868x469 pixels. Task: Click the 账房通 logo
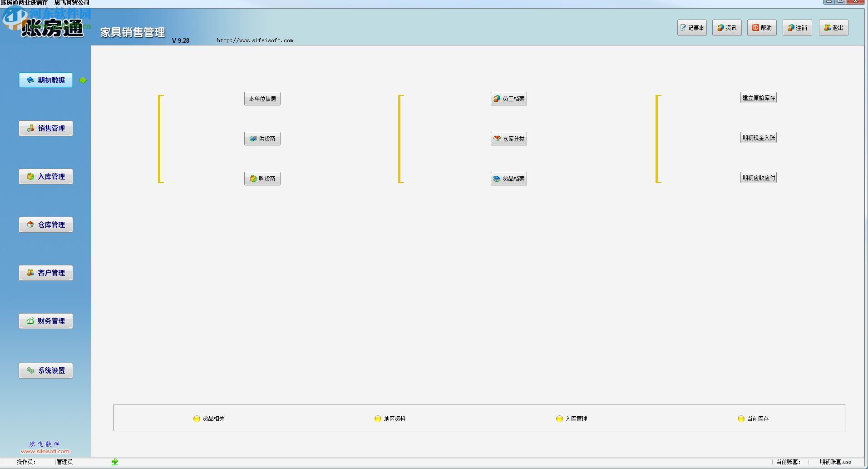pyautogui.click(x=53, y=29)
